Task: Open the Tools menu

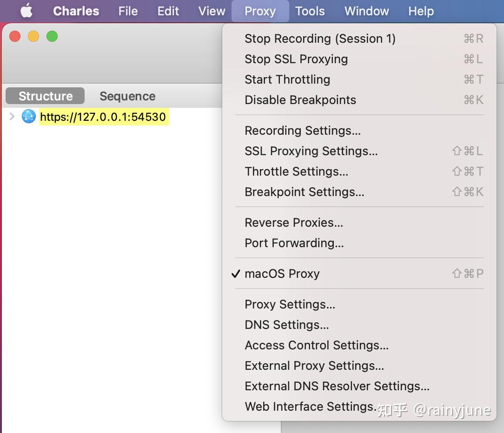Action: click(310, 11)
